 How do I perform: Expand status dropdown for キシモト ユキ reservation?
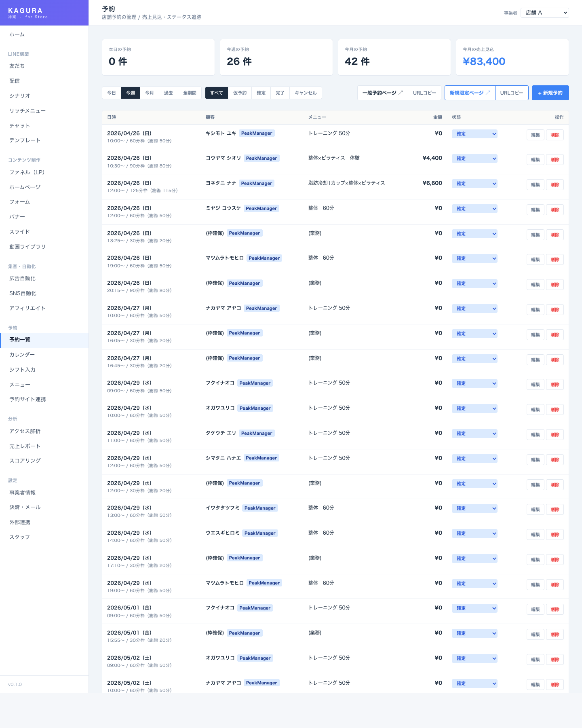point(474,134)
